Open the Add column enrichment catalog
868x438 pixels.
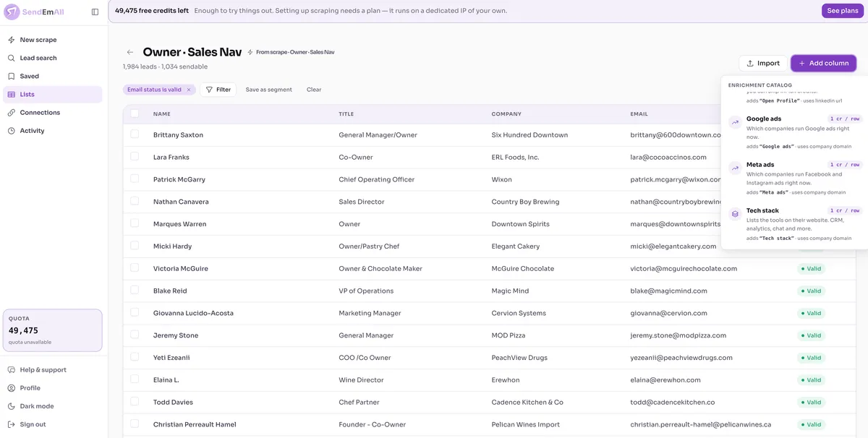[823, 63]
